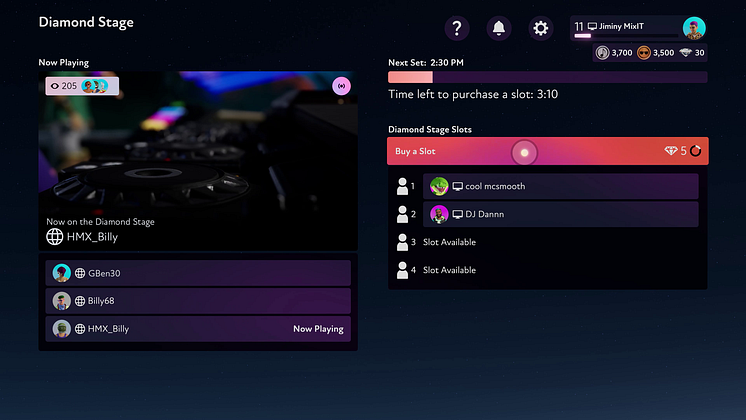Open notifications bell icon

click(498, 28)
